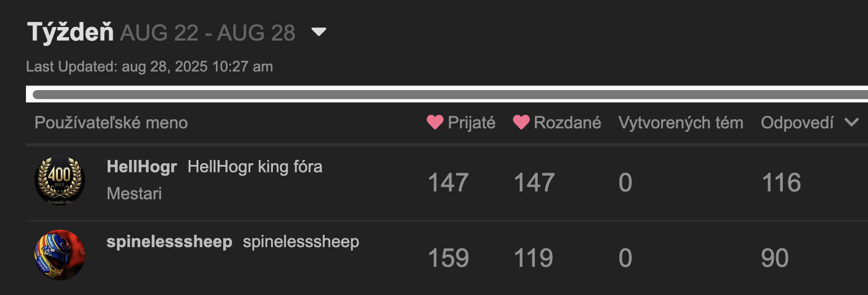The height and width of the screenshot is (295, 868).
Task: Sort by Prijaté column header
Action: coord(471,123)
